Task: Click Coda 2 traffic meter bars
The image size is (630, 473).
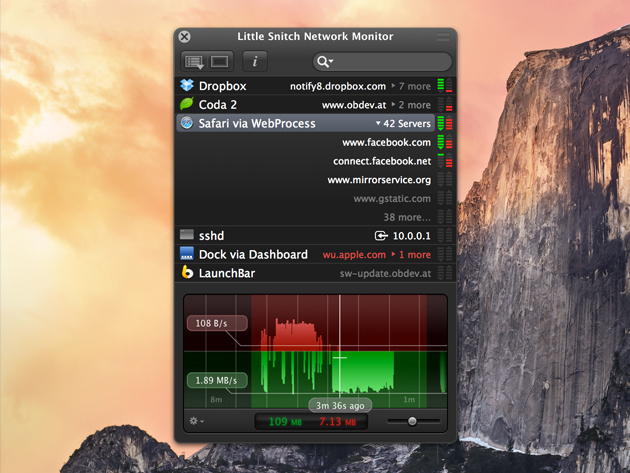Action: pyautogui.click(x=445, y=104)
